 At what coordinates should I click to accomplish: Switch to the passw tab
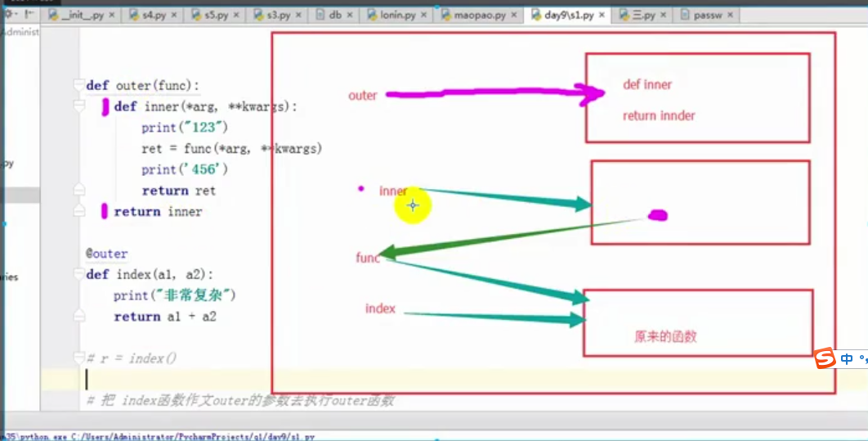707,15
